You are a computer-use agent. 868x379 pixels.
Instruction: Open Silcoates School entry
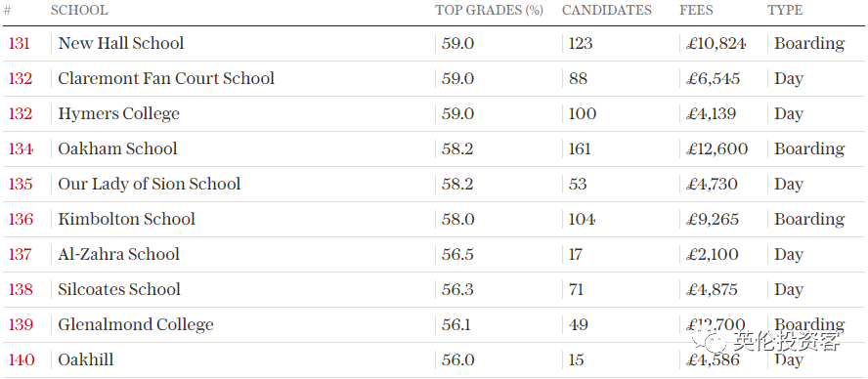[119, 289]
